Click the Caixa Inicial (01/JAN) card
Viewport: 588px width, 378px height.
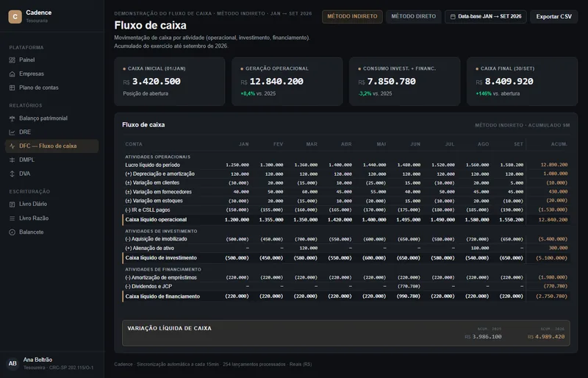170,82
